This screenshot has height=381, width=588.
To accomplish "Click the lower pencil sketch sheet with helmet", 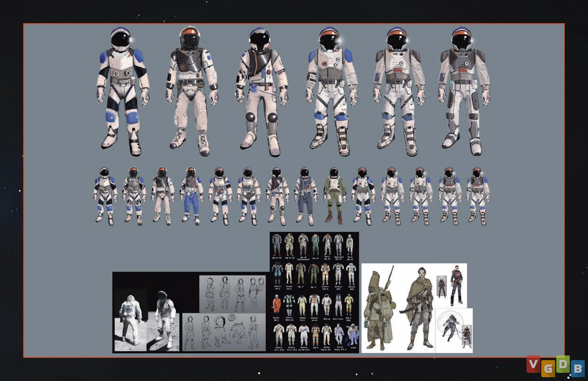I will click(223, 332).
